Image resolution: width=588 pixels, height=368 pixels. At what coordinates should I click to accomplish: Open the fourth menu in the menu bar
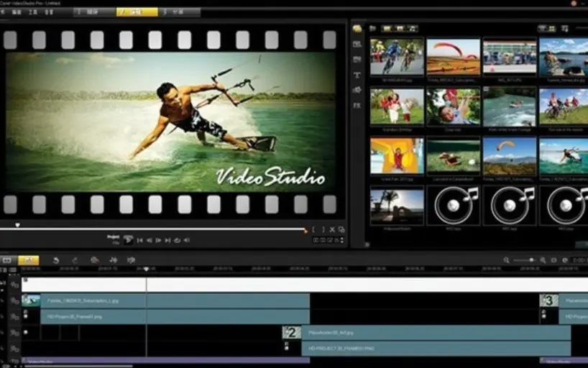49,12
